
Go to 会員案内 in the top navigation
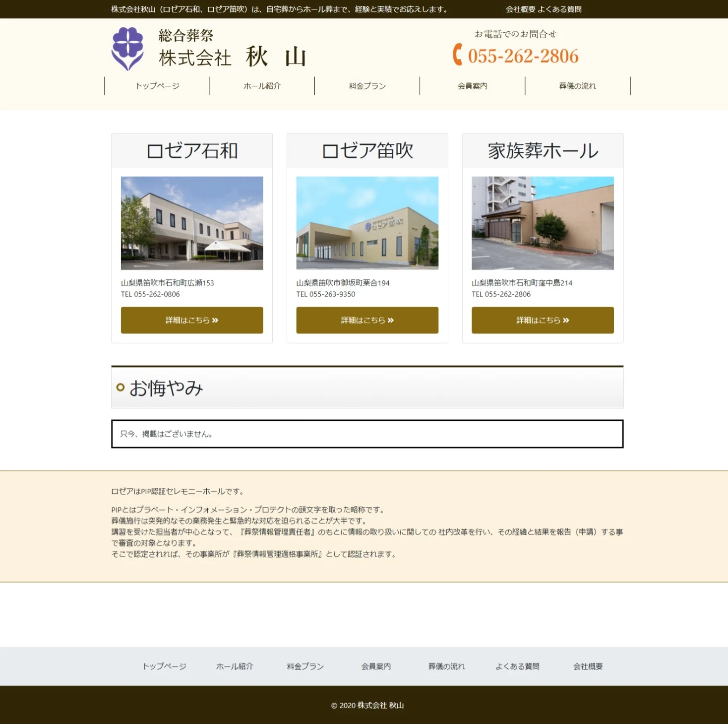472,86
